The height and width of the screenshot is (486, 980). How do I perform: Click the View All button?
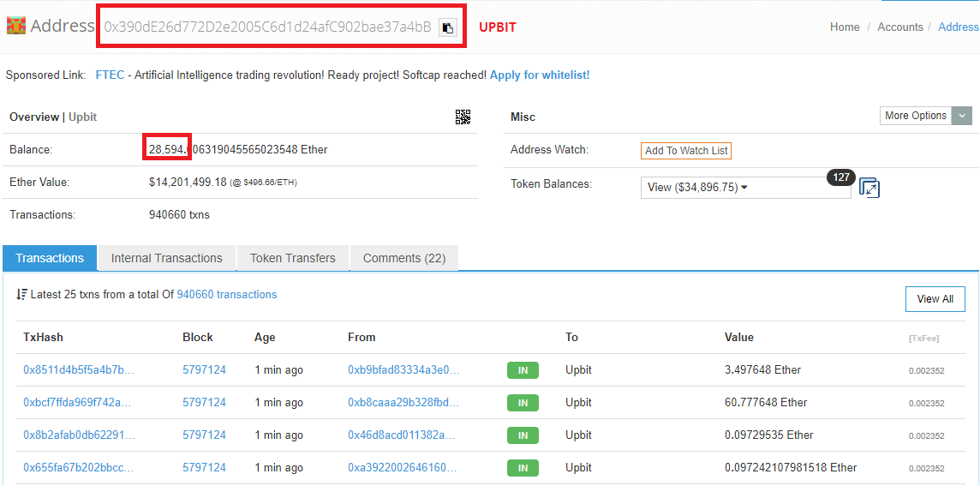point(935,299)
